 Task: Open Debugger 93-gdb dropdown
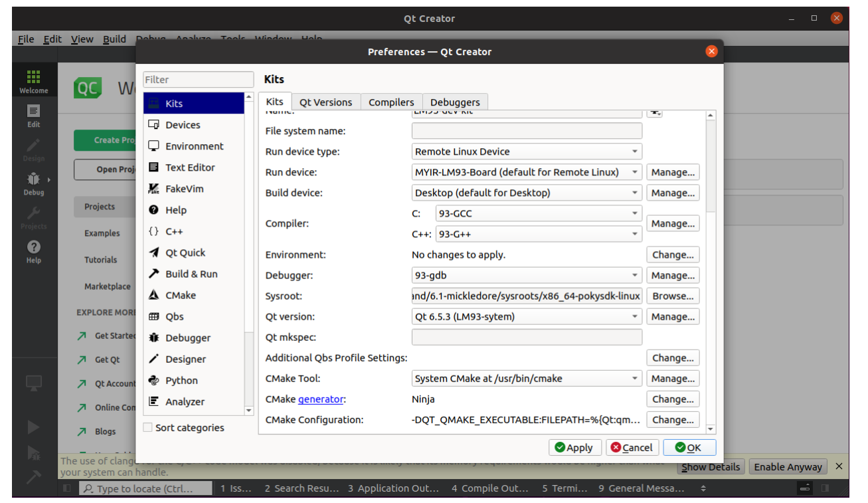(x=527, y=275)
